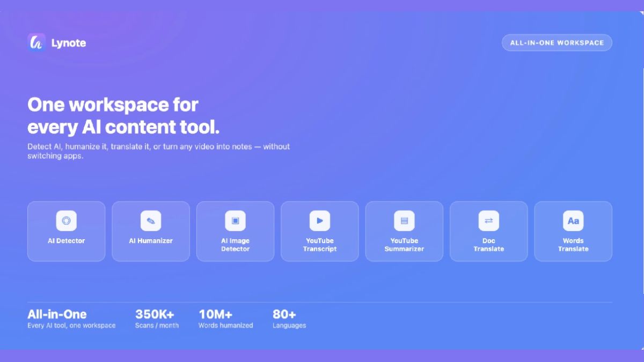
Task: Click the headline "One workspace for"
Action: pyautogui.click(x=113, y=104)
